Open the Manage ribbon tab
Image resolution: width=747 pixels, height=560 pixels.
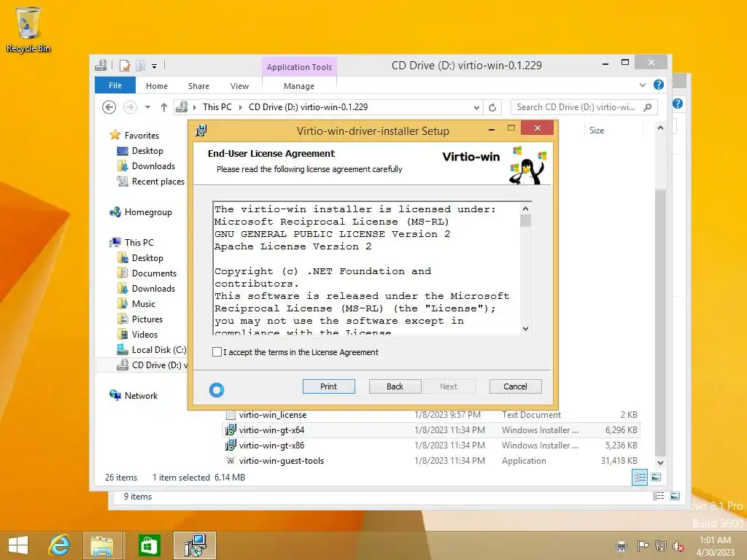pyautogui.click(x=298, y=86)
